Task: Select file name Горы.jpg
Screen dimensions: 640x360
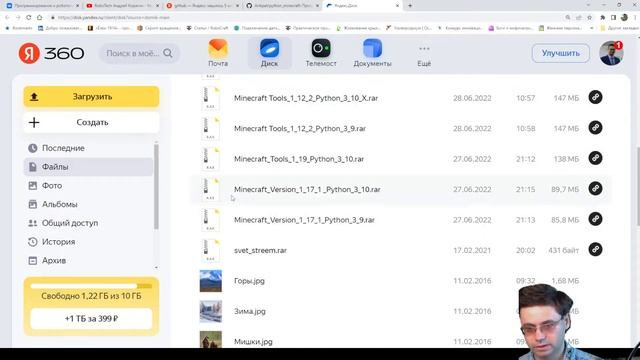Action: click(249, 281)
